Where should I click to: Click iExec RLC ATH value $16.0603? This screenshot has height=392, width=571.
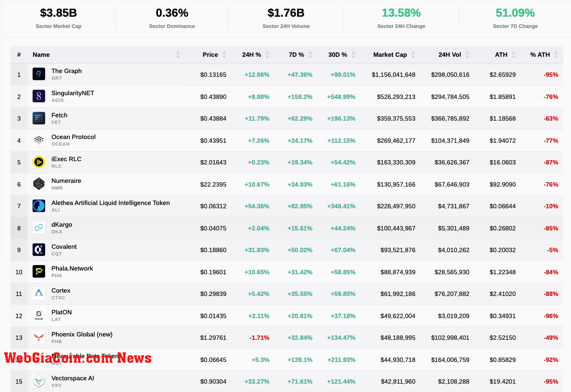tap(502, 162)
